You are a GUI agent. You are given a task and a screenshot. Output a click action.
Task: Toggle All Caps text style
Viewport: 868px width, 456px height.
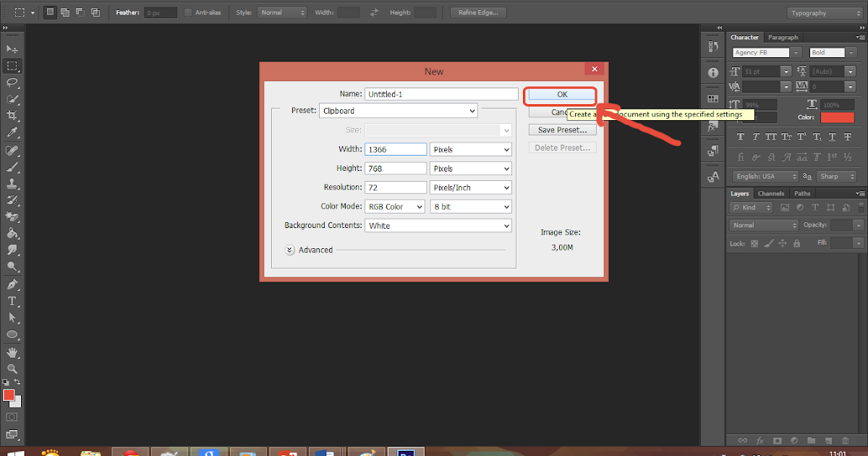[771, 137]
